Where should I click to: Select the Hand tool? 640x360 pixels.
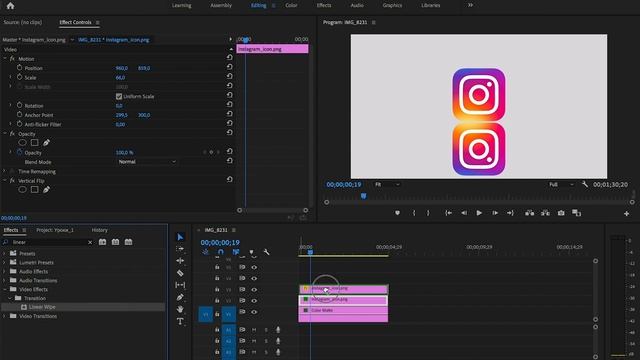180,309
